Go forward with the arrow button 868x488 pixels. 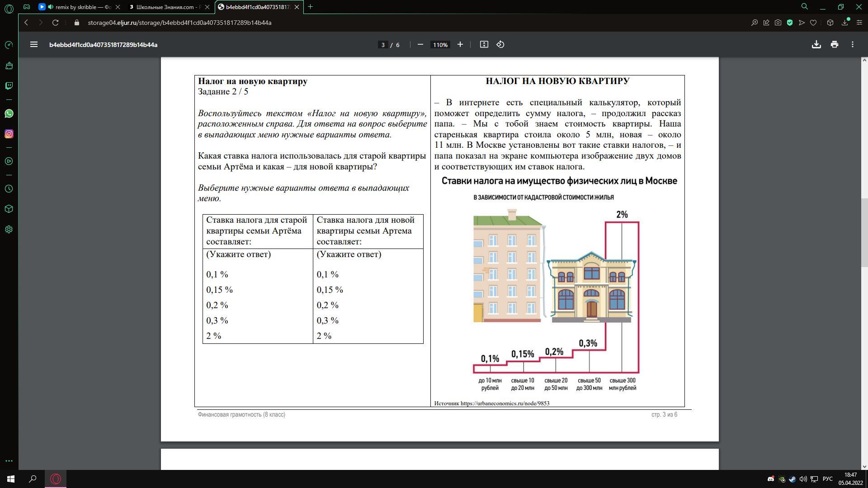tap(40, 23)
